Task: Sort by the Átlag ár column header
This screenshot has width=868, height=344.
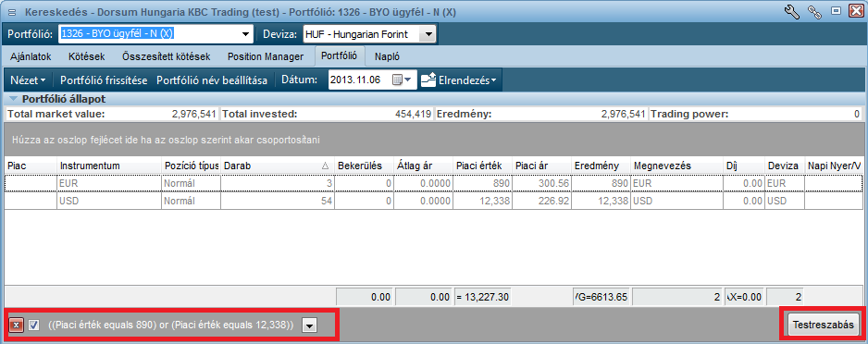Action: point(423,166)
